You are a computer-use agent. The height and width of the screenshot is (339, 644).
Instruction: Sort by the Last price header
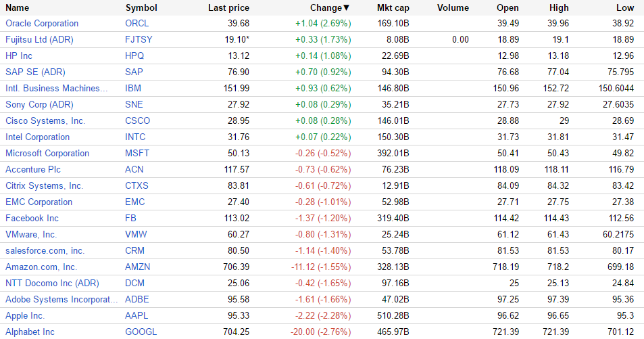[228, 8]
